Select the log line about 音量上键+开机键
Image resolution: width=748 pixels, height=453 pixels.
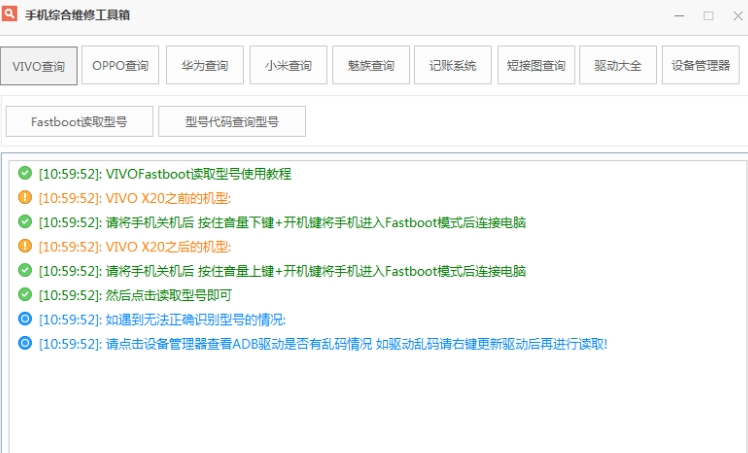(282, 271)
